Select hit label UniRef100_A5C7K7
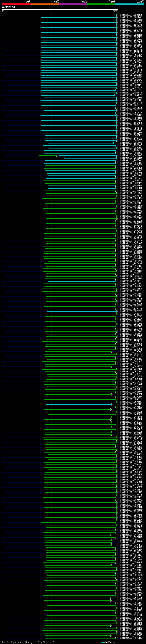The image size is (146, 644). click(x=131, y=55)
